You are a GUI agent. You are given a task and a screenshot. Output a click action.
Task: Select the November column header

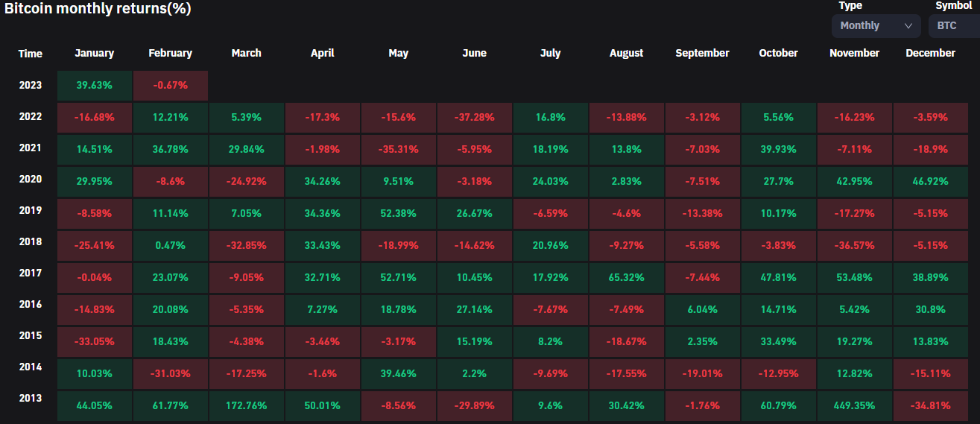[x=854, y=53]
